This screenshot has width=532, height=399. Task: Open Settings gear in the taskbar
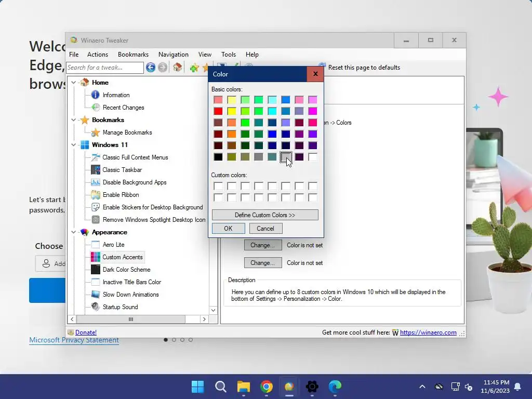click(312, 387)
